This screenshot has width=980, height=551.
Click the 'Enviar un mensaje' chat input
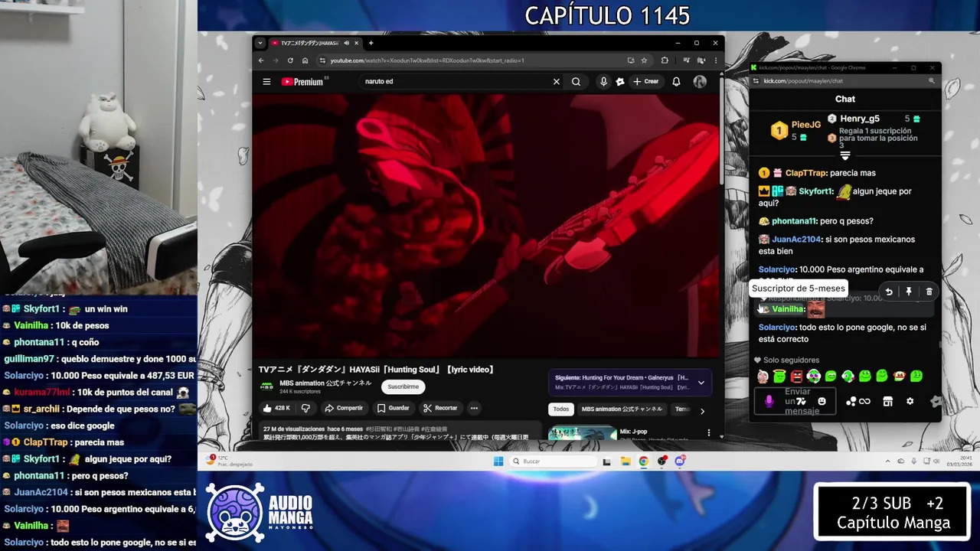[795, 401]
